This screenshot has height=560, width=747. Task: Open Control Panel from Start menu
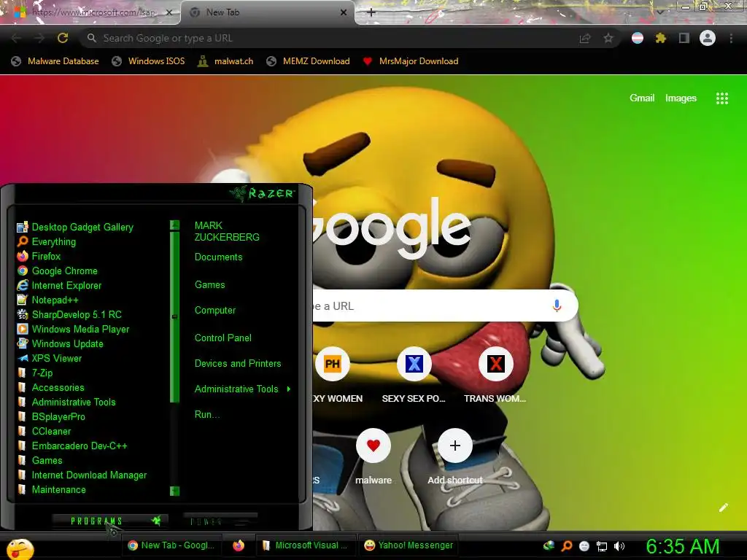tap(223, 338)
